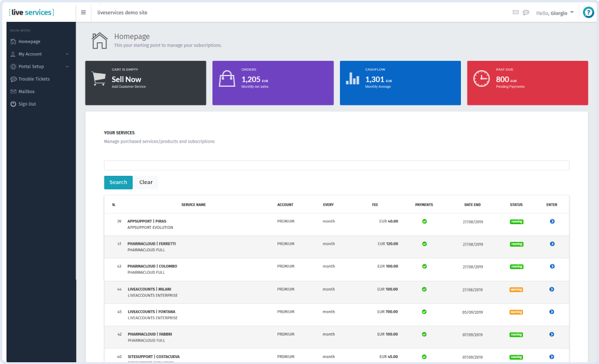Screen dimensions: 599x364
Task: Open the Cashflow 1,301 EUR card
Action: point(400,83)
